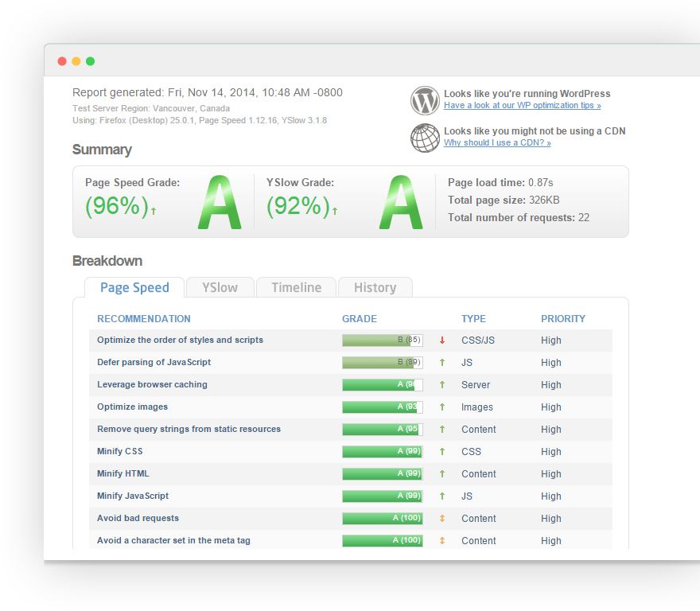Click 'Avoid a character set in the meta tag'
700x611 pixels.
coord(173,540)
